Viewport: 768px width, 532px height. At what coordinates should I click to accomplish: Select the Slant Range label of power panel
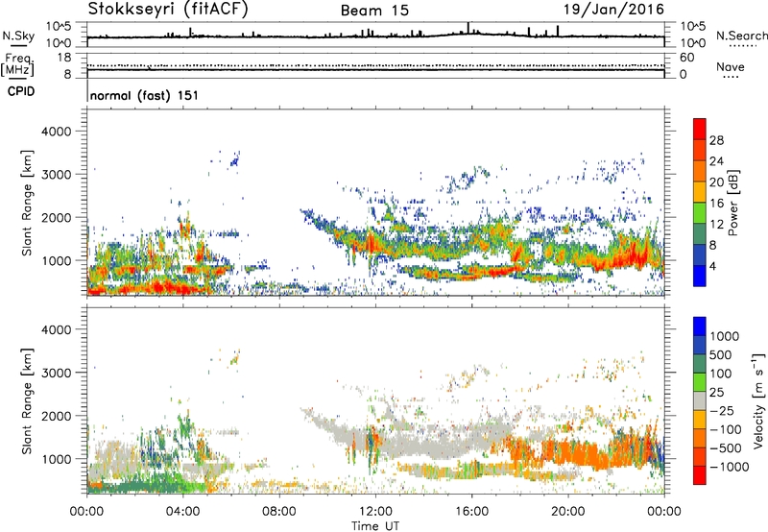click(27, 203)
